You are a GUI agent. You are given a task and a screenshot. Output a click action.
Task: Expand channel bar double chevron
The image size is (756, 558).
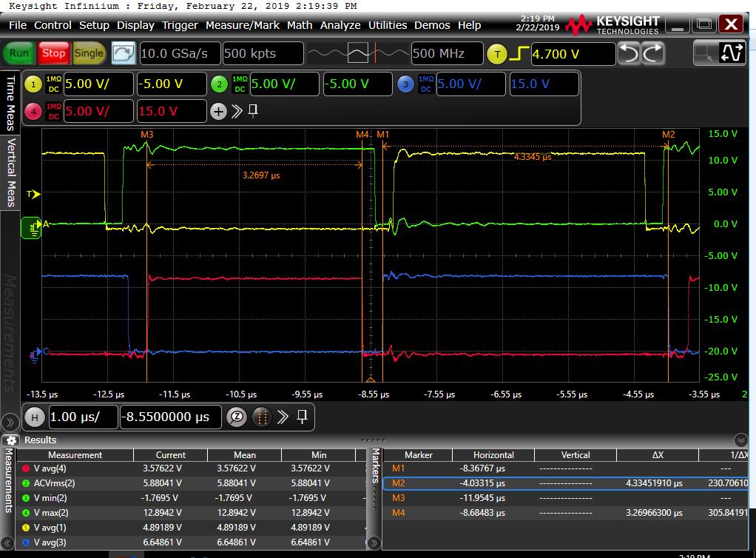pyautogui.click(x=237, y=112)
